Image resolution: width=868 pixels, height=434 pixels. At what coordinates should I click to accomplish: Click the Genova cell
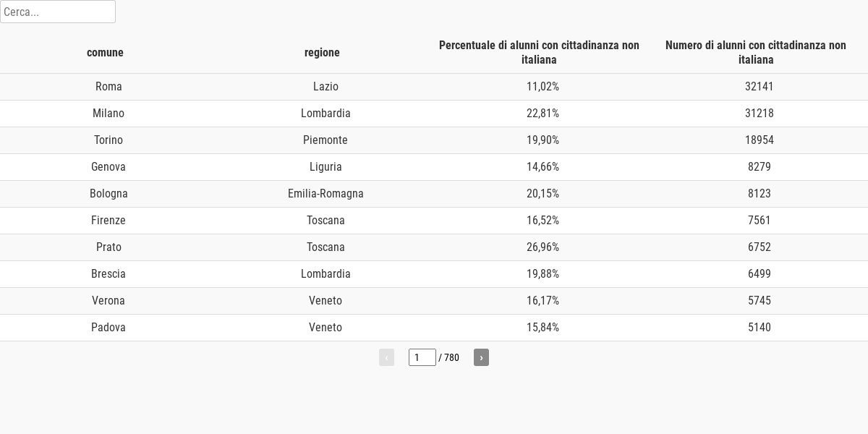click(x=109, y=167)
